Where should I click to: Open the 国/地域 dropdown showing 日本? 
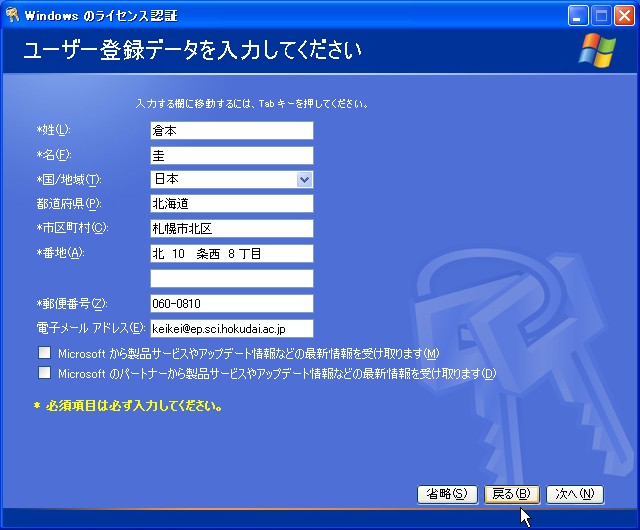(304, 179)
